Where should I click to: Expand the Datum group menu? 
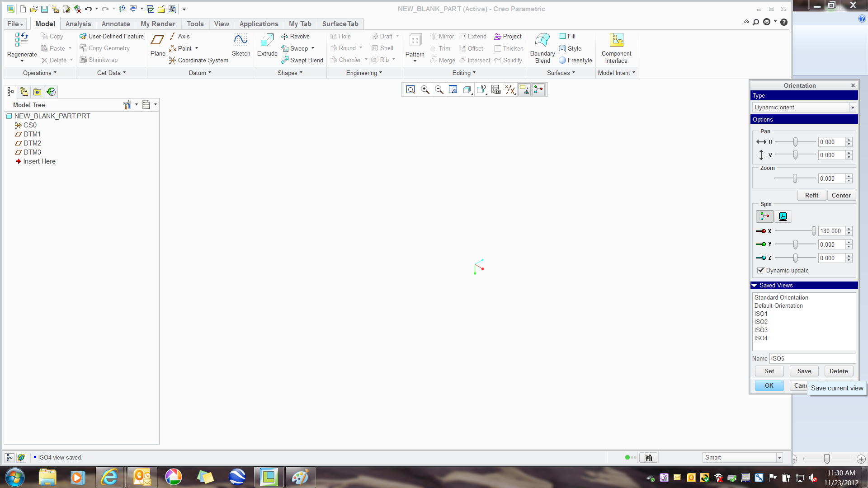point(200,73)
